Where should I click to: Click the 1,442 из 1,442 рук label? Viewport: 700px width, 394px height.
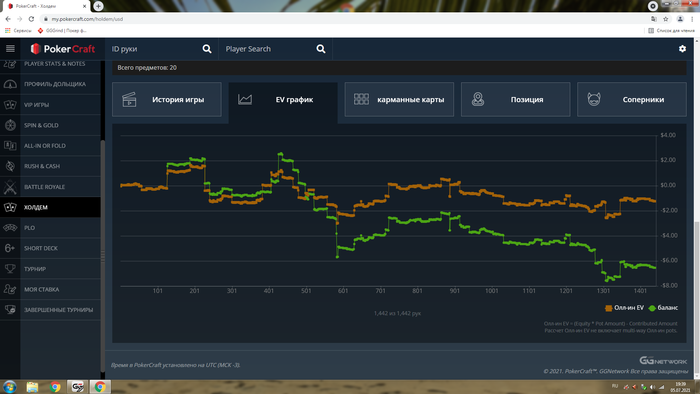[397, 313]
